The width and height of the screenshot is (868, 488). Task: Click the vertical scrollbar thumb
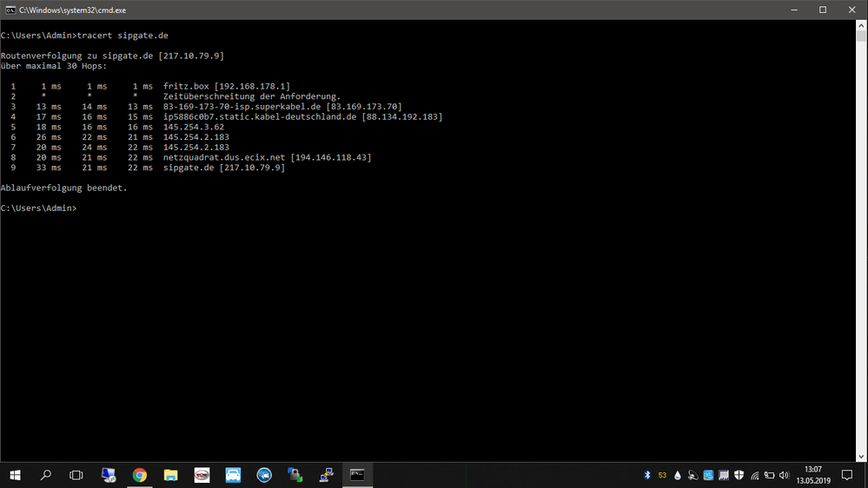[x=861, y=36]
